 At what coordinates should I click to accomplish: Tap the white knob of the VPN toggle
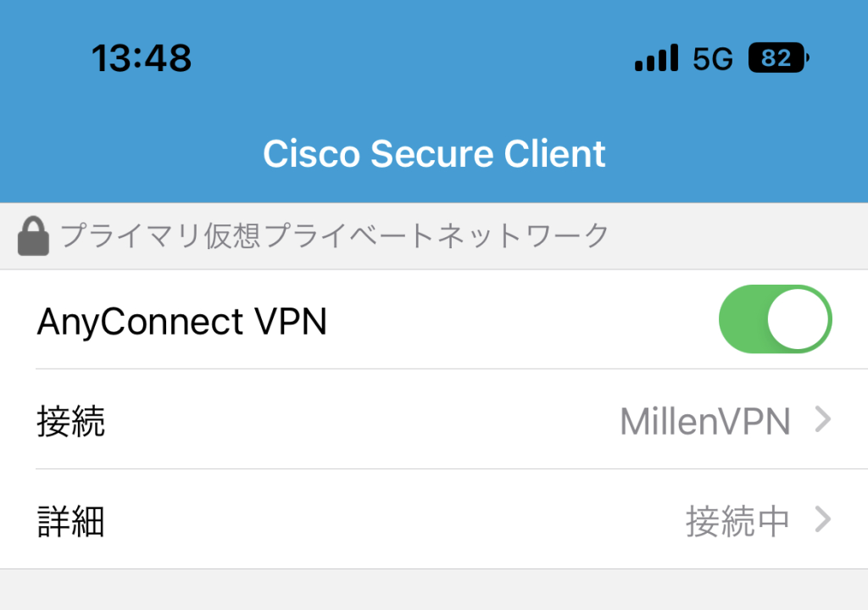pyautogui.click(x=798, y=319)
